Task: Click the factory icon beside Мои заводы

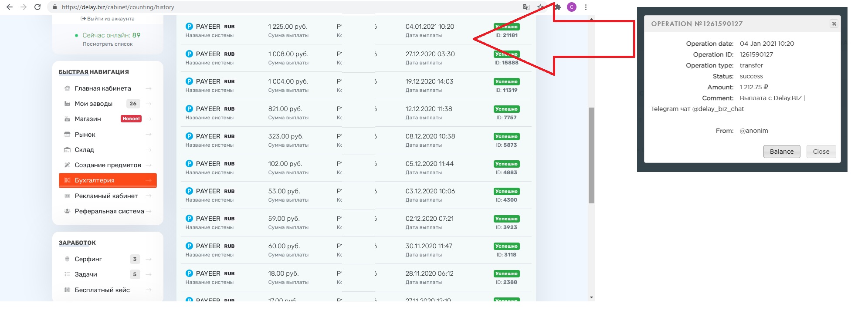Action: (67, 104)
